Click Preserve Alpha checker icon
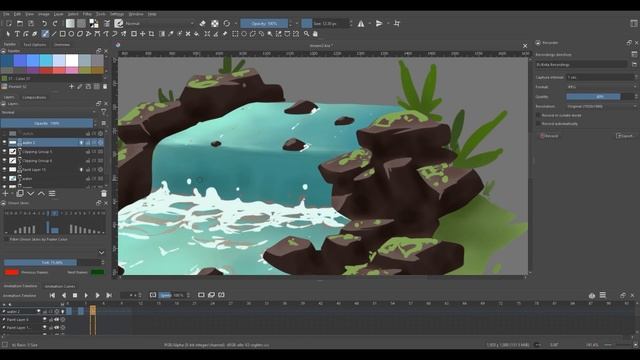This screenshot has height=360, width=640. (x=215, y=24)
